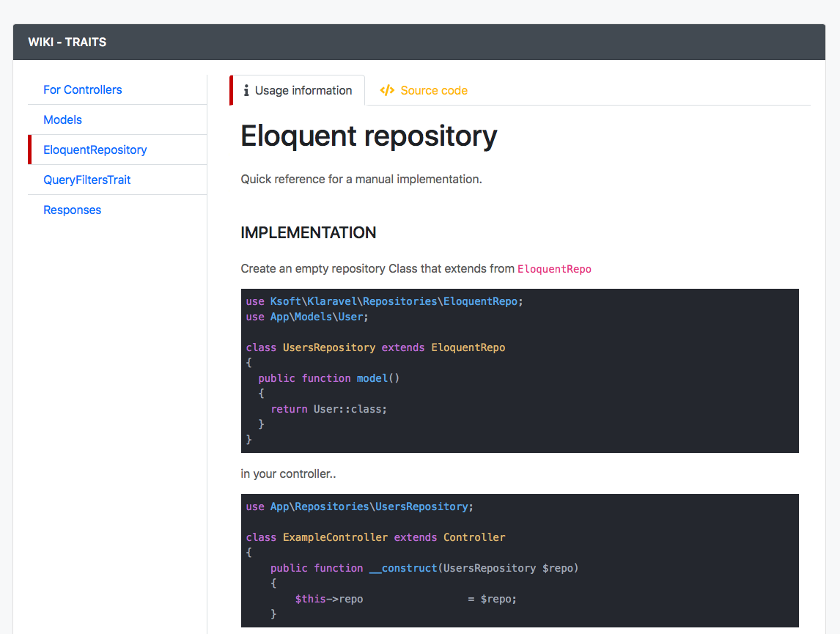This screenshot has width=840, height=634.
Task: Open the For Controllers sidebar link
Action: [83, 89]
